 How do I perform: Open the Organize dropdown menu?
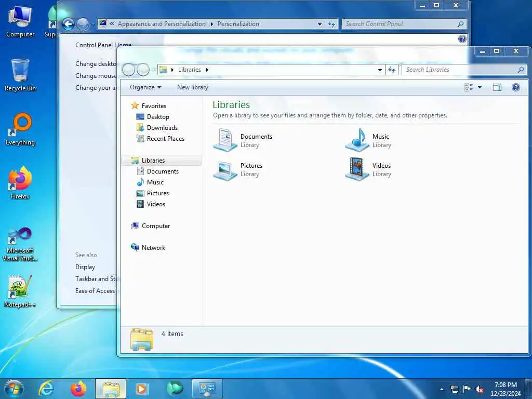pos(145,87)
